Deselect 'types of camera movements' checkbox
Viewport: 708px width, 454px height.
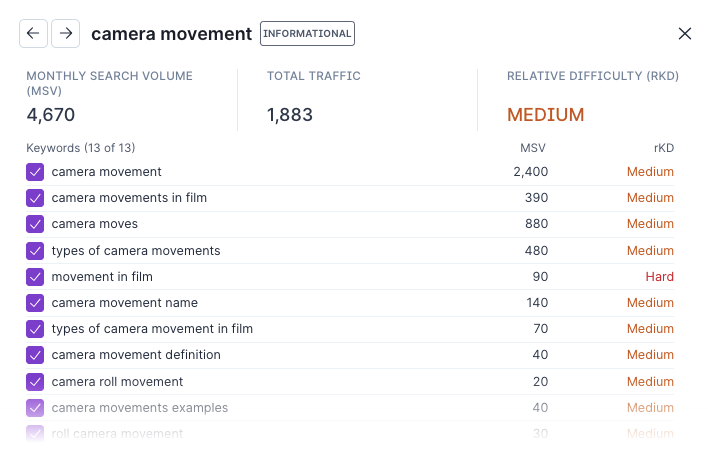[35, 250]
